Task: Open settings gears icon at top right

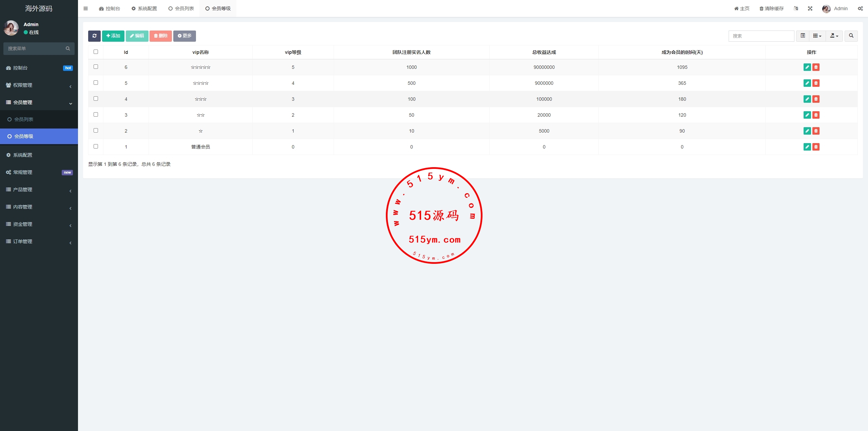Action: (860, 8)
